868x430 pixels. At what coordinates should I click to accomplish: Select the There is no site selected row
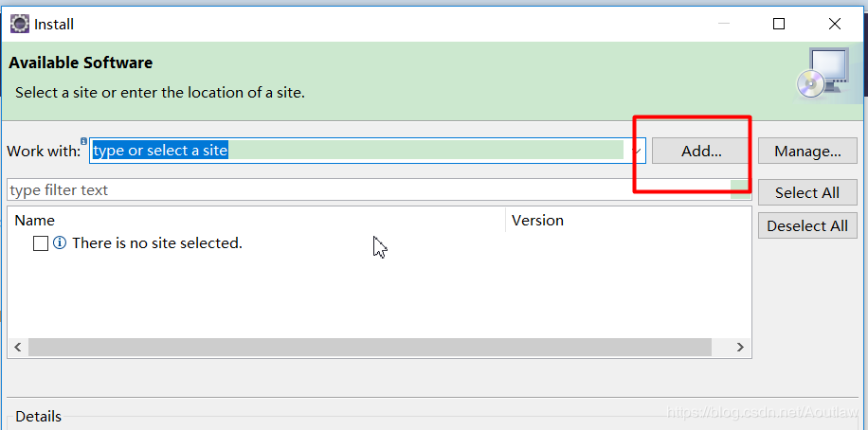[379, 243]
